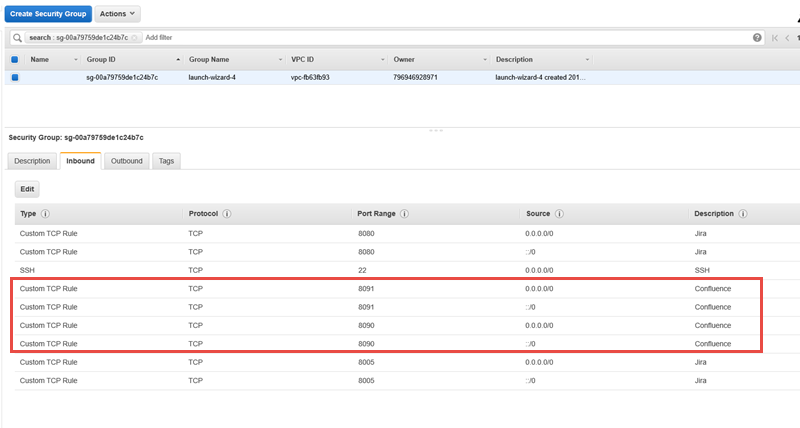The width and height of the screenshot is (800, 428).
Task: Click port 8005 for source ::/0
Action: click(x=366, y=381)
